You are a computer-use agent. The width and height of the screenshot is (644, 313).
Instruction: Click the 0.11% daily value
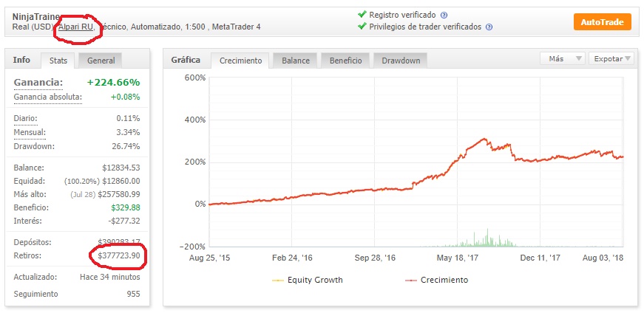128,119
